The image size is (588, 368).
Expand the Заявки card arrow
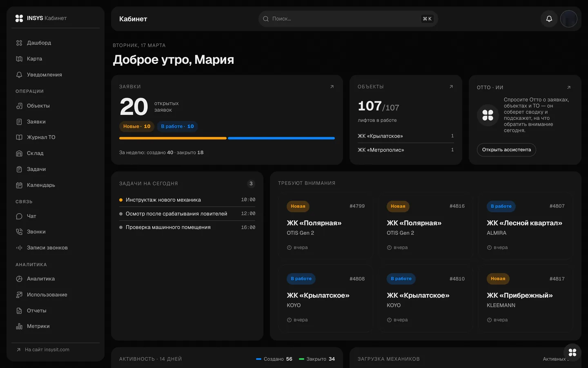click(x=332, y=87)
